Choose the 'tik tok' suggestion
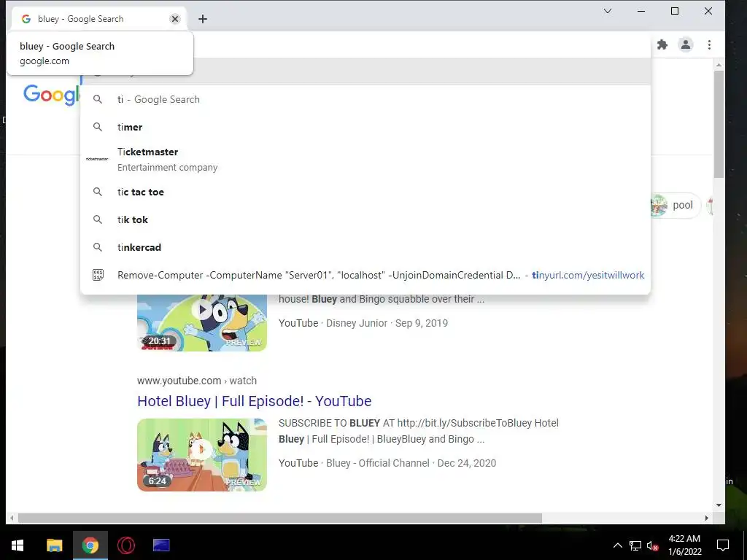The height and width of the screenshot is (560, 747). (x=365, y=219)
